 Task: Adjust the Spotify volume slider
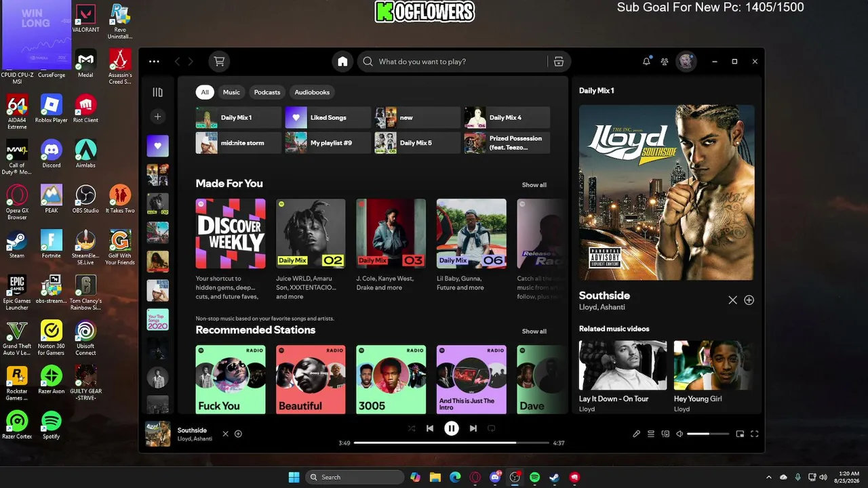click(x=708, y=434)
